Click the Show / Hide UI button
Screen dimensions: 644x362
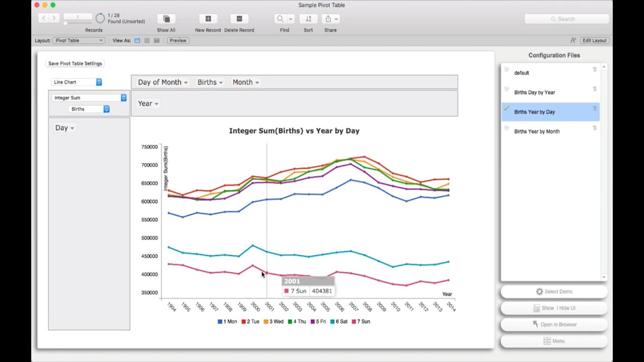(x=554, y=308)
